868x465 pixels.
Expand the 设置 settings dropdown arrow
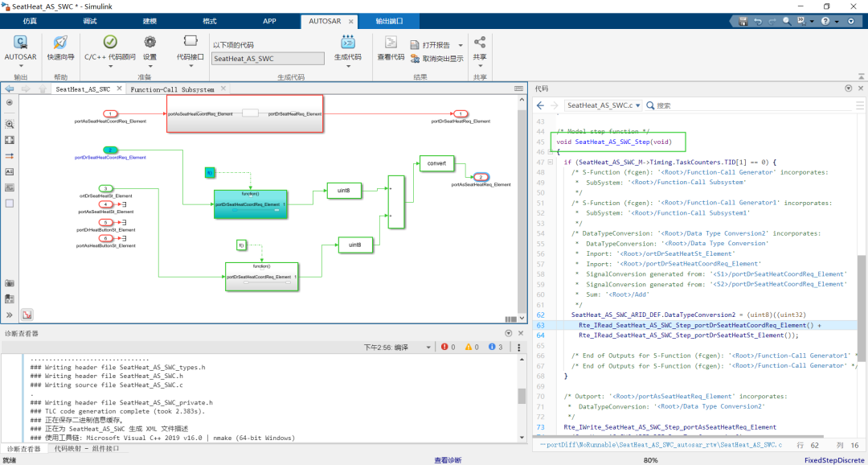point(149,67)
